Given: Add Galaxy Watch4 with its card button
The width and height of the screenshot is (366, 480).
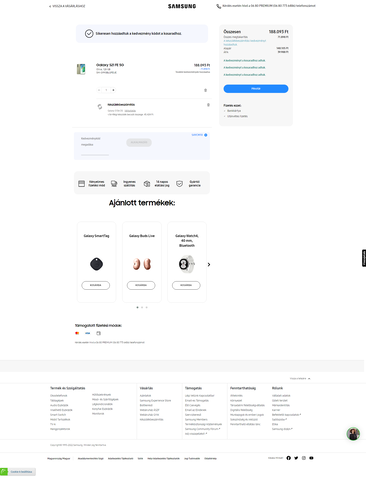Looking at the screenshot, I should (186, 285).
